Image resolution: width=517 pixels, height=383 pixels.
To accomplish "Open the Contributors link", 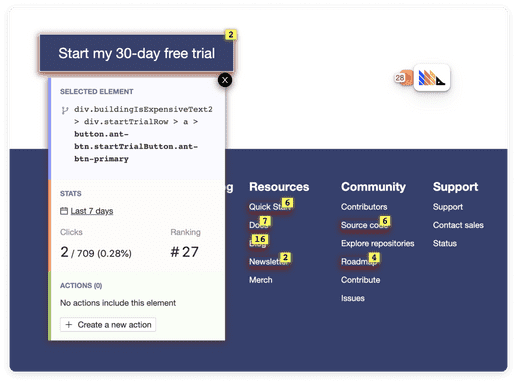I will tap(364, 207).
